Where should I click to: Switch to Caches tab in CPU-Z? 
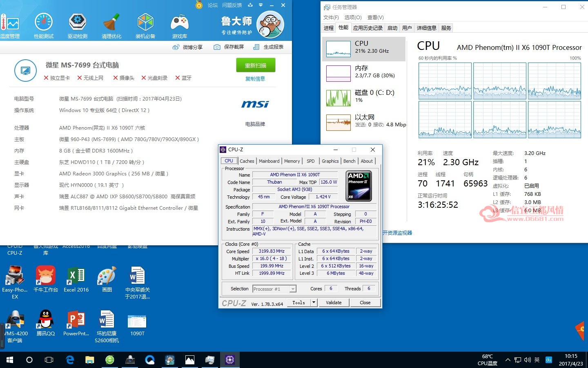[247, 161]
